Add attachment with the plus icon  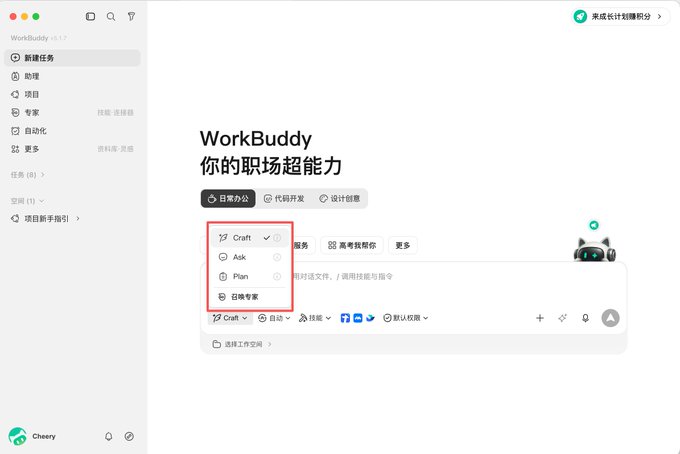tap(540, 318)
